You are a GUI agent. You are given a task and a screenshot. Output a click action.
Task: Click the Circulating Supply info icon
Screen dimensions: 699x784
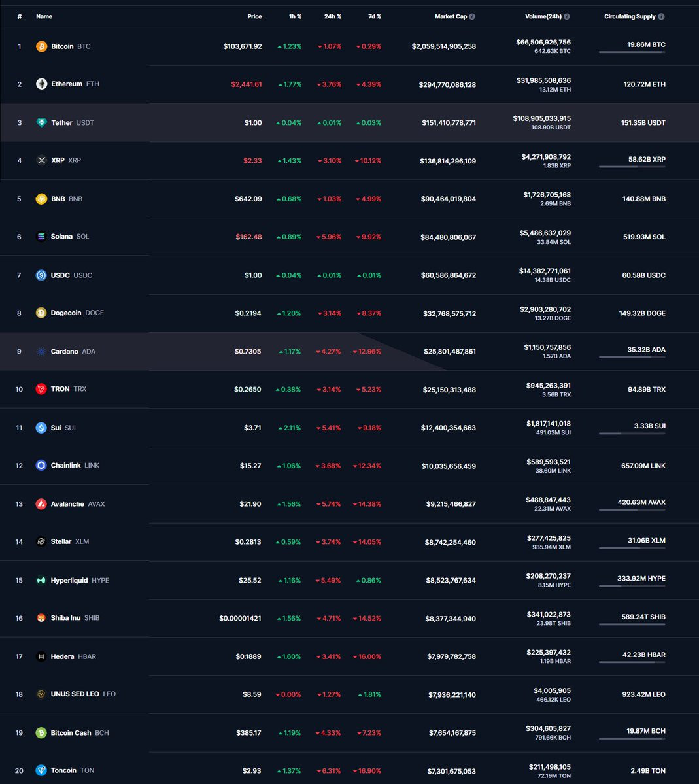tap(662, 16)
